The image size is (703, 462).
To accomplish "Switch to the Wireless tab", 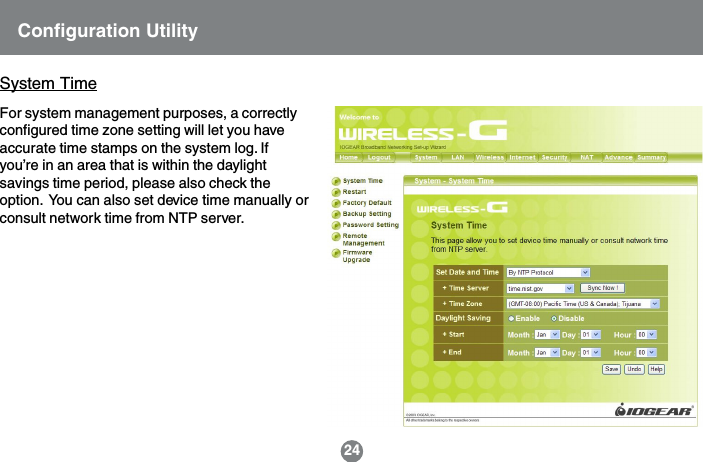I will (490, 157).
